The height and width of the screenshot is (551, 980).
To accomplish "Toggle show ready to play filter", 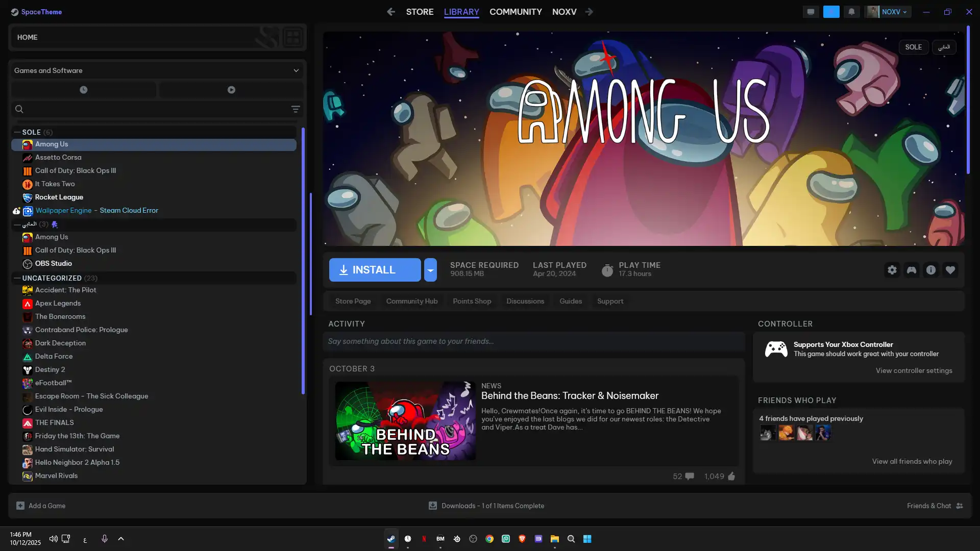I will 231,90.
